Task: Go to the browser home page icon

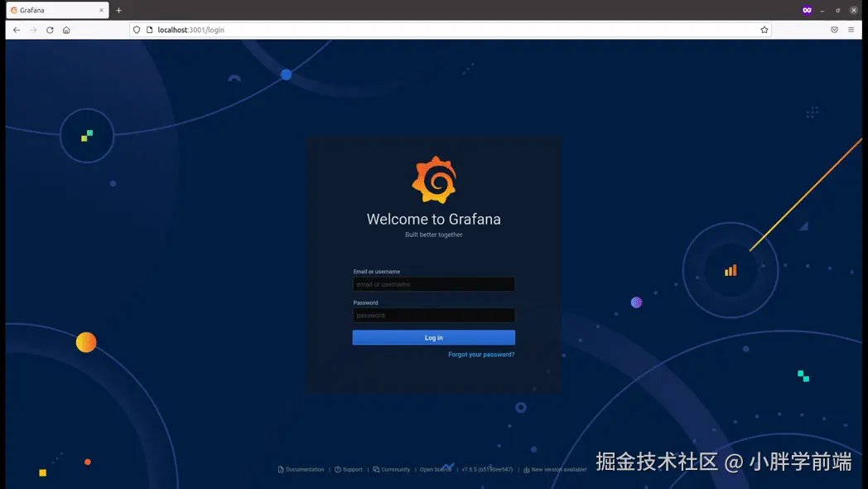Action: [x=66, y=30]
